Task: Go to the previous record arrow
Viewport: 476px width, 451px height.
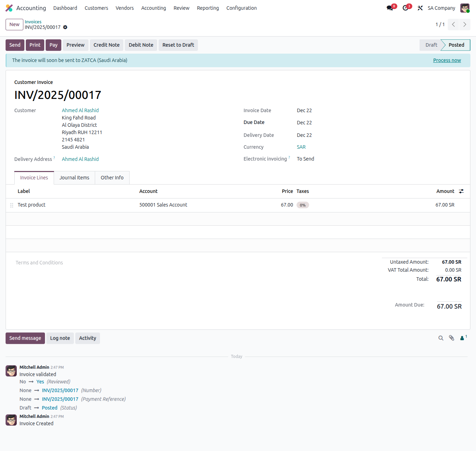Action: pos(453,24)
